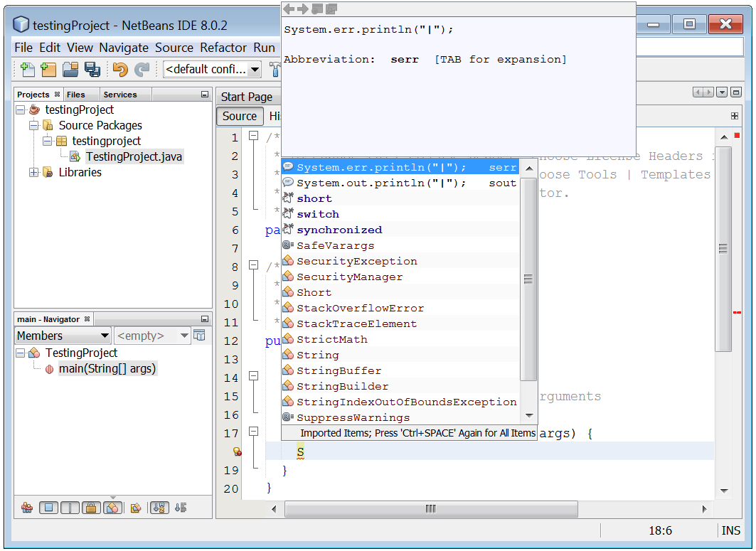Click the open source in editor popup icon
The image size is (756, 551).
(331, 9)
